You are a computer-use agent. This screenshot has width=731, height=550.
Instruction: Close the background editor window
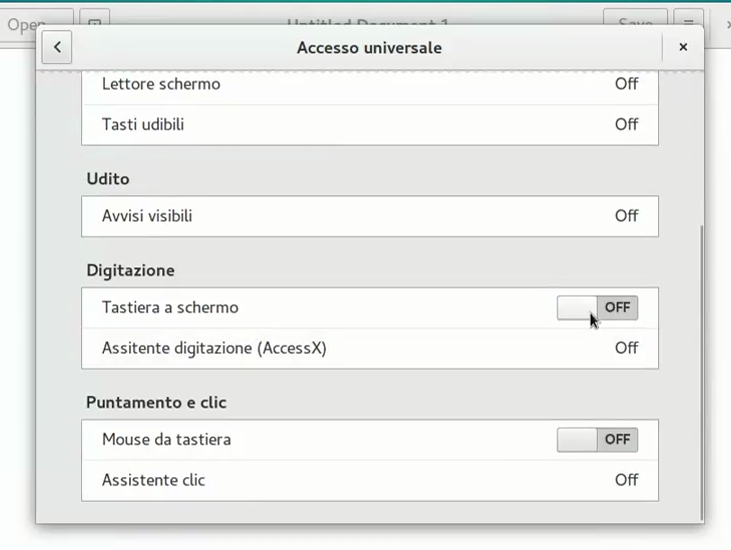pos(725,22)
